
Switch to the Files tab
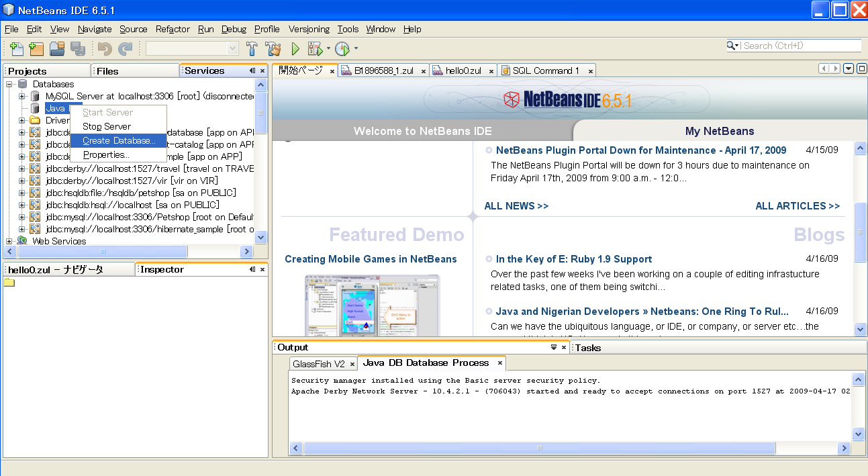click(135, 70)
